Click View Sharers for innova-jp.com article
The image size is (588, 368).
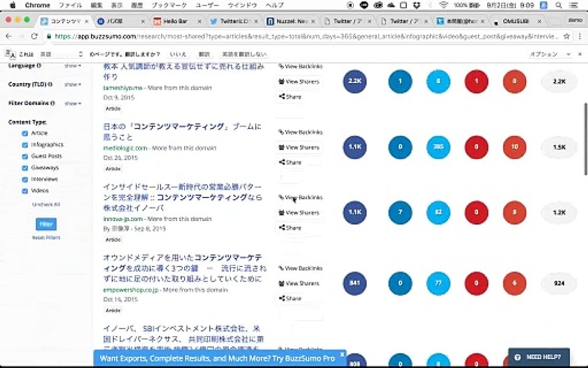(x=299, y=213)
